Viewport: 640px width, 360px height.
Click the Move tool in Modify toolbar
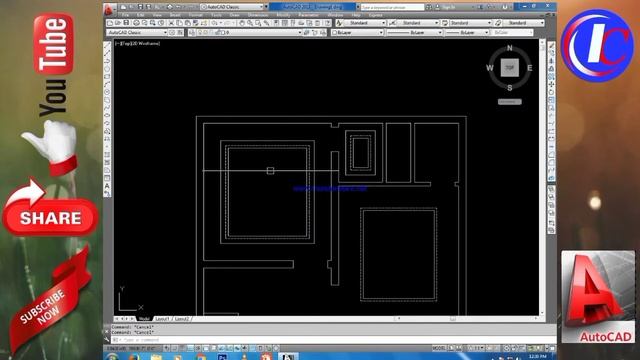[x=551, y=84]
